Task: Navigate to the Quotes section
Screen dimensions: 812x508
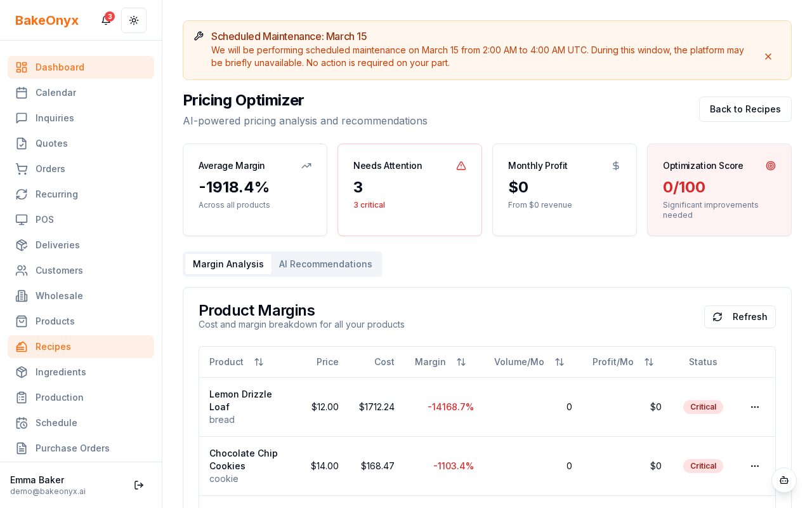Action: (x=51, y=144)
